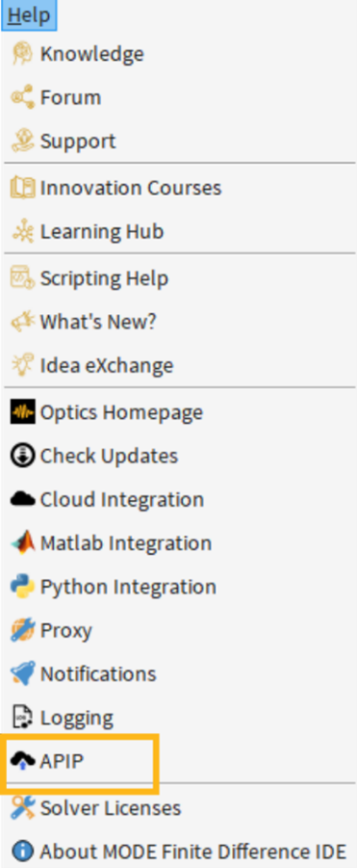Select the APIP menu entry
The width and height of the screenshot is (357, 868).
pos(80,761)
